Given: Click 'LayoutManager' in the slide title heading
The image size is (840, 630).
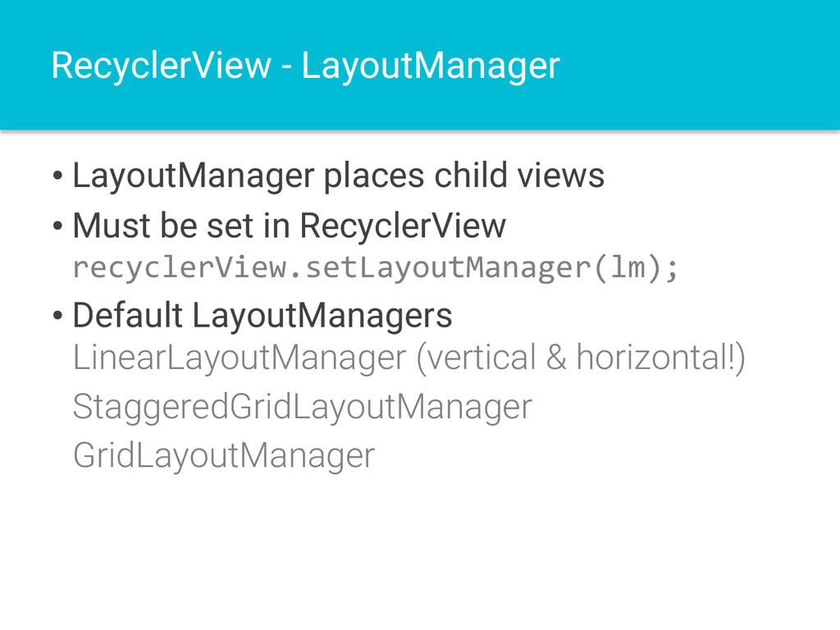Looking at the screenshot, I should coord(431,66).
